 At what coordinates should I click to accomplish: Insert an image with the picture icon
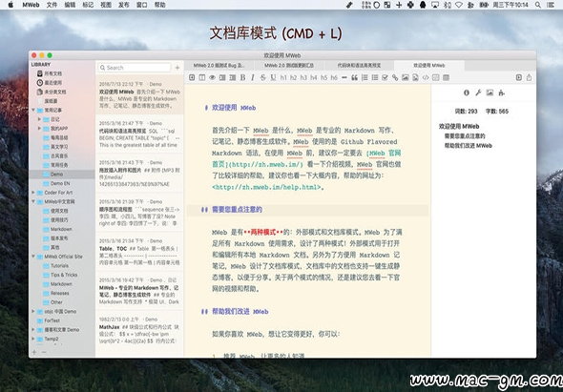(406, 77)
